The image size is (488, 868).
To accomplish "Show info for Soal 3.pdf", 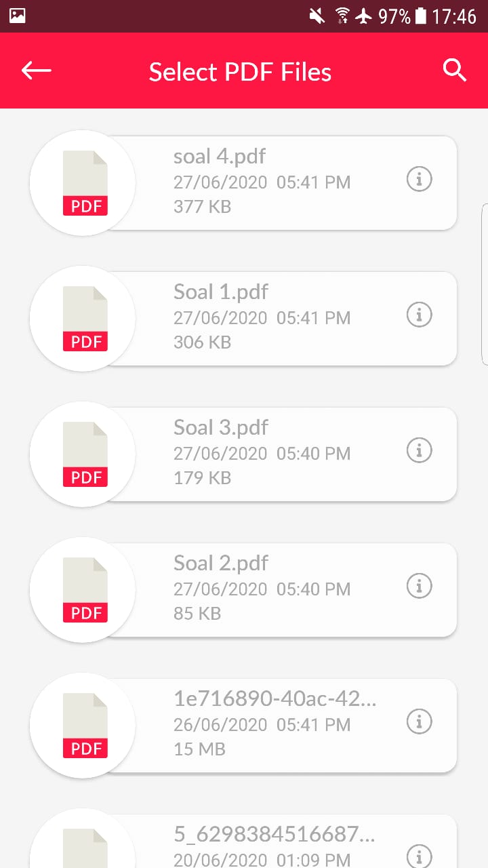I will pyautogui.click(x=419, y=451).
